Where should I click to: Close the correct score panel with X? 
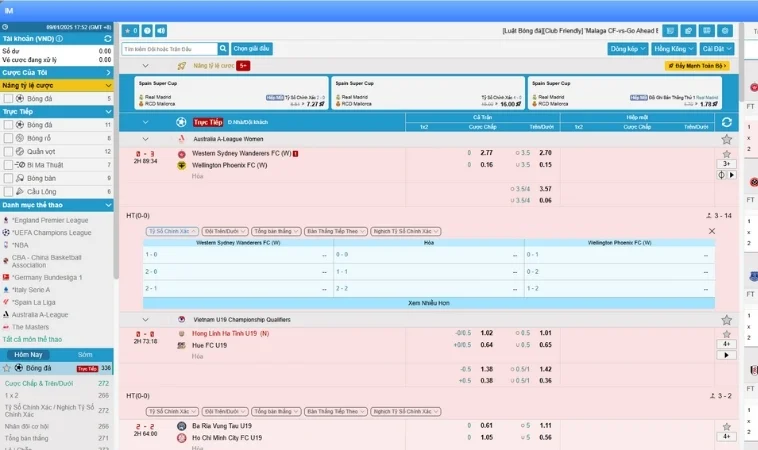pos(711,231)
